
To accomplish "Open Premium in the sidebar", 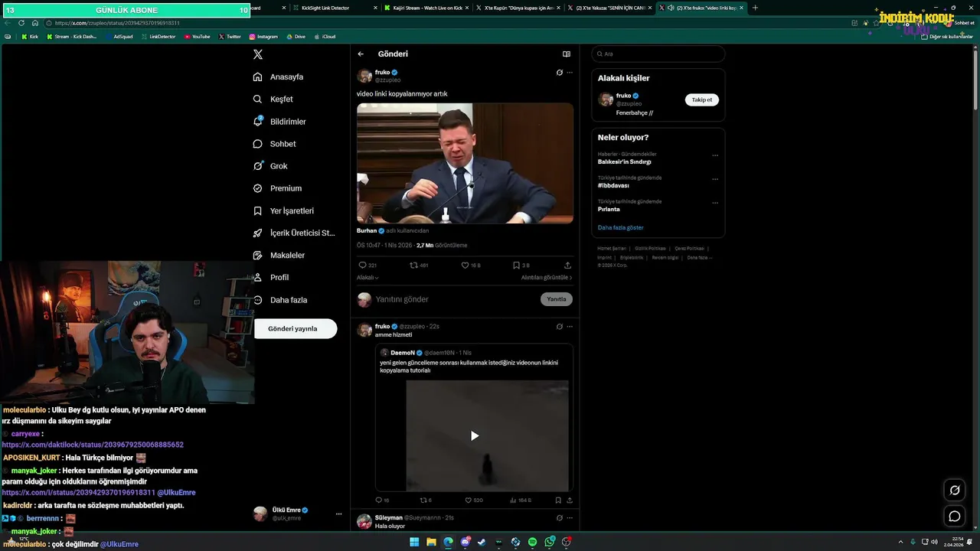I will point(277,188).
